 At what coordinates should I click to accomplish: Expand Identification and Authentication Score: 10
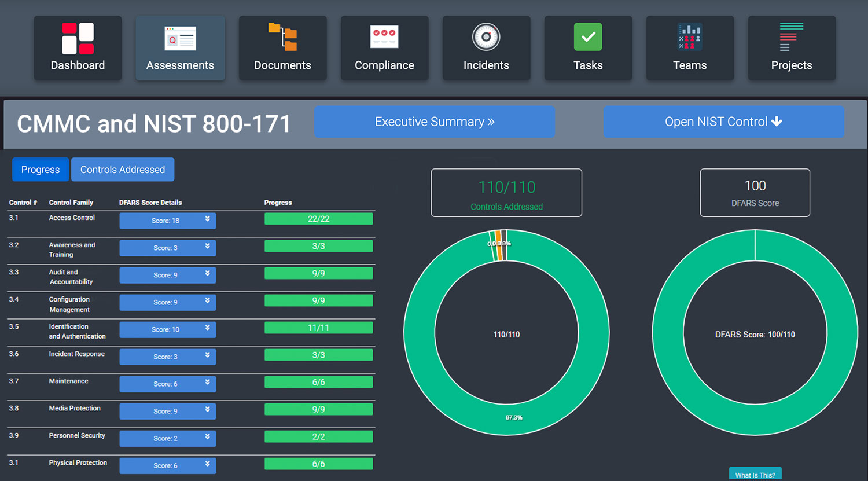pos(168,329)
